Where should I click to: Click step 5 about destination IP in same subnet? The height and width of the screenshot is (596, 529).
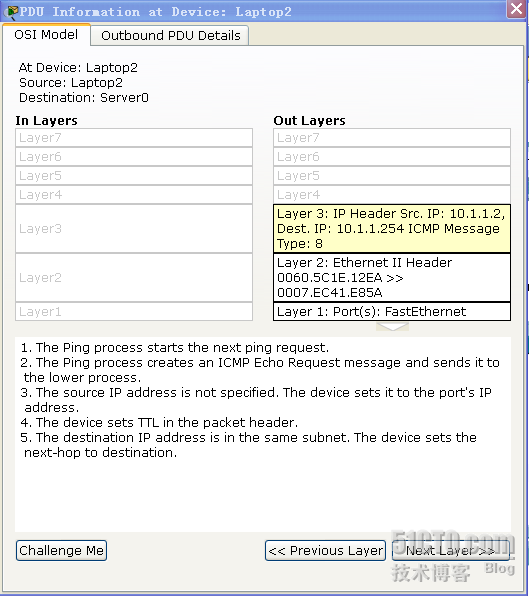(249, 445)
